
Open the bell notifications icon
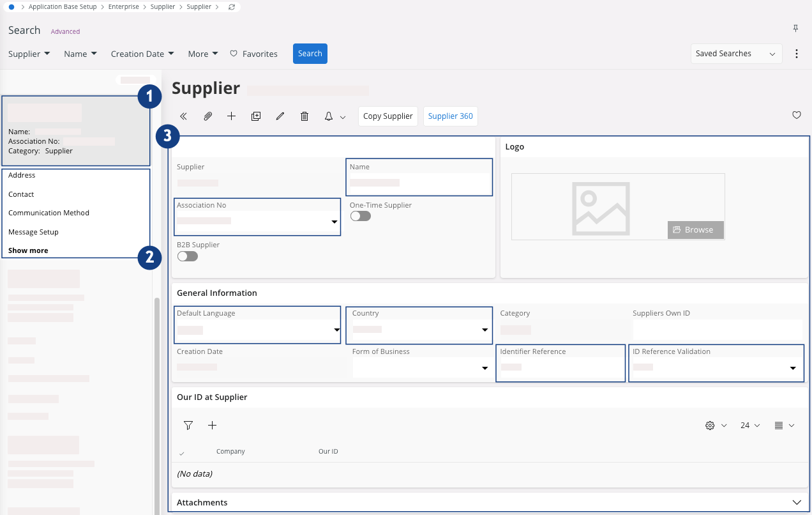pos(329,116)
